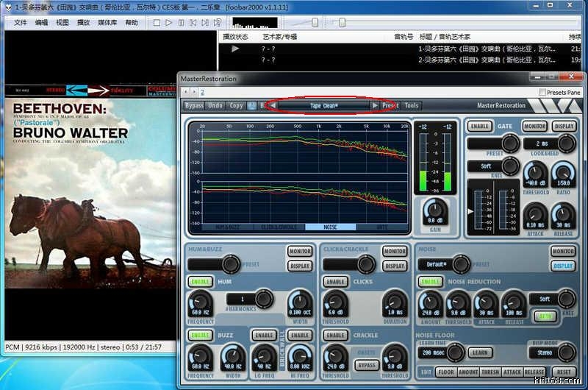Image resolution: width=588 pixels, height=390 pixels.
Task: Toggle the Hum Enable button
Action: (200, 281)
